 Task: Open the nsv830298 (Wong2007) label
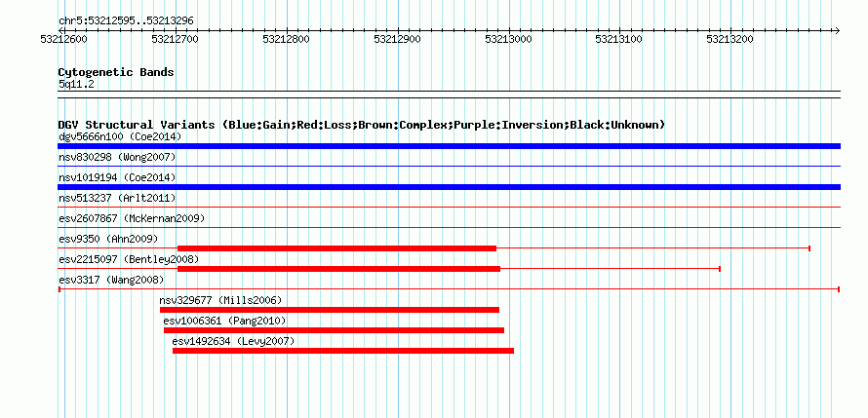click(117, 158)
